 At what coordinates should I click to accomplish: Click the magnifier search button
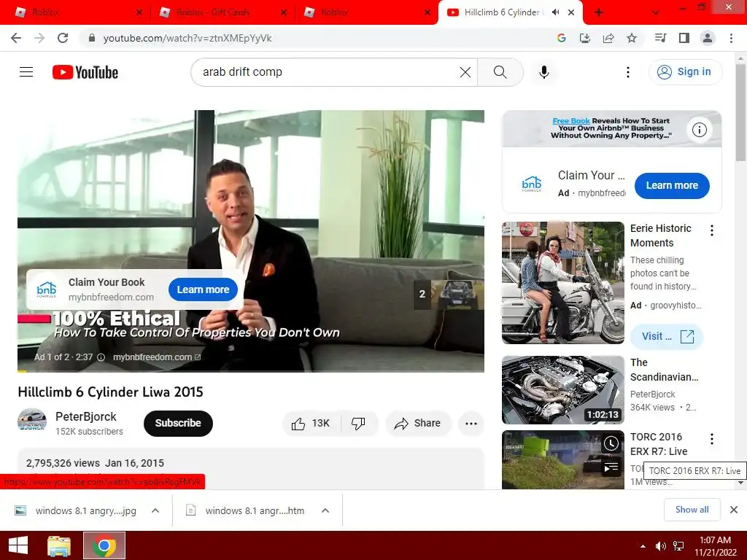click(x=500, y=72)
